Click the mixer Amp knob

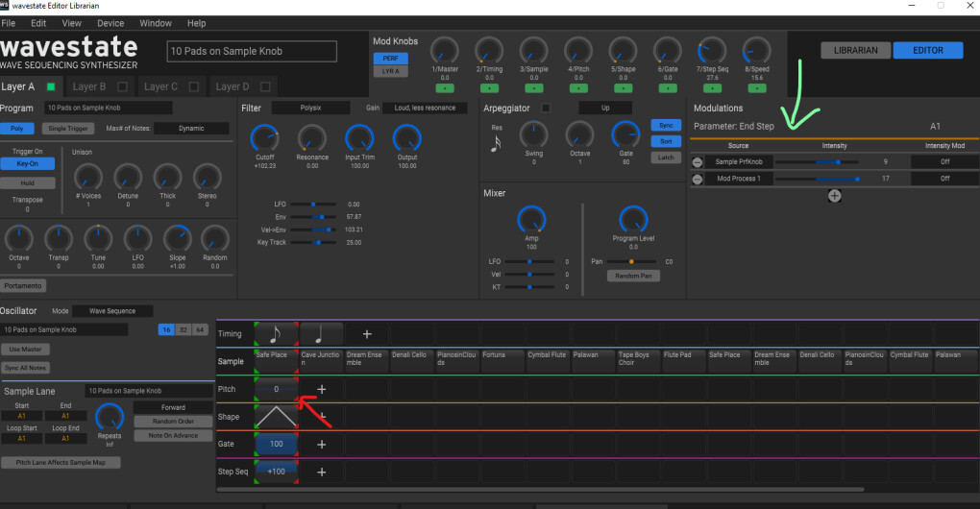pos(531,219)
